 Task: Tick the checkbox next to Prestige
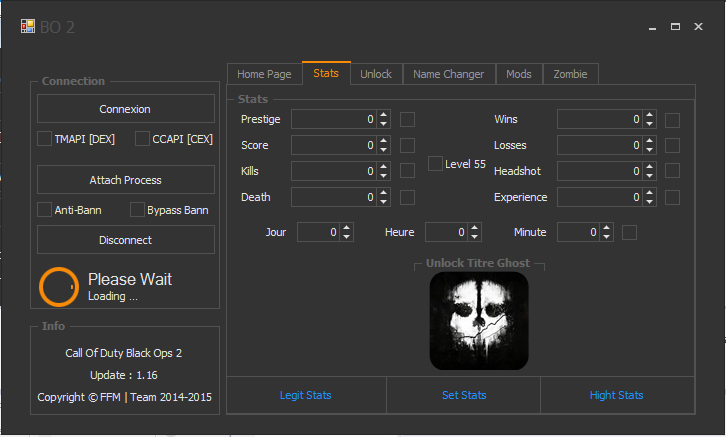(x=407, y=119)
